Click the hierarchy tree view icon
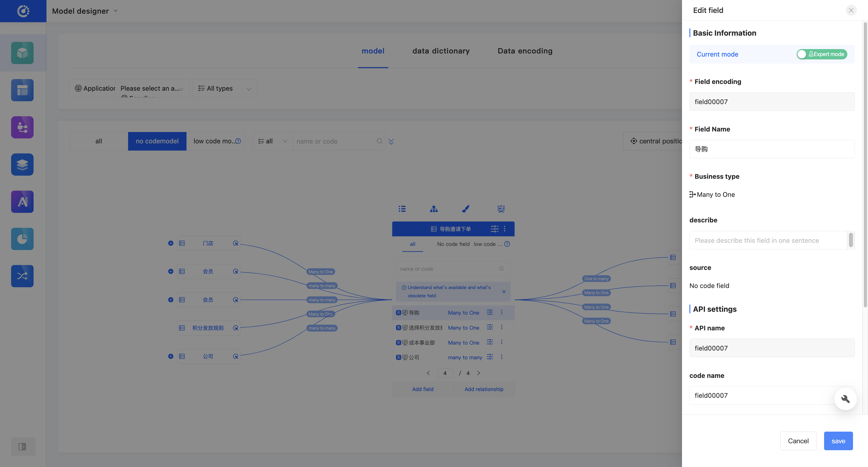Screen dimensions: 868x467 [x=434, y=209]
